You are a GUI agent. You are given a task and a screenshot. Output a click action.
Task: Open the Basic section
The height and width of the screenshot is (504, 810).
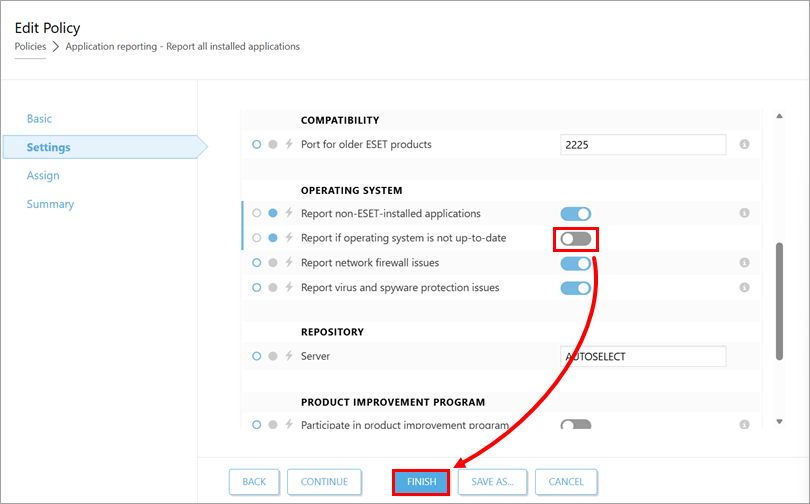pos(39,119)
